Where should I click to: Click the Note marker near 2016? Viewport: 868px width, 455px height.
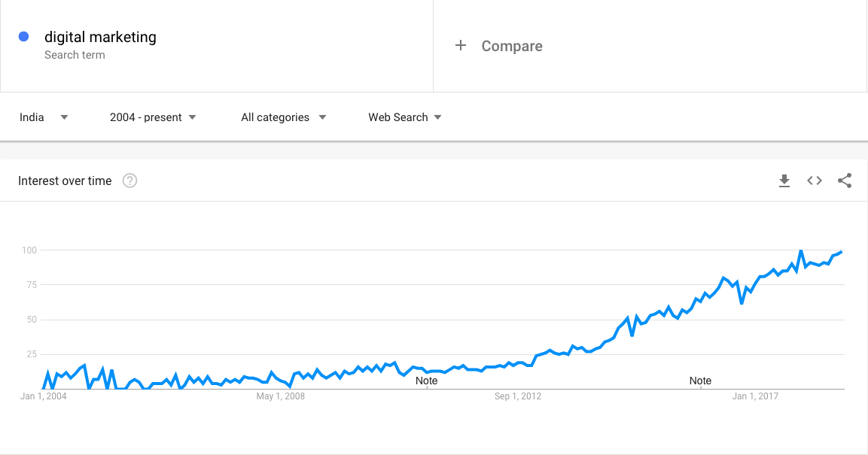(x=700, y=381)
